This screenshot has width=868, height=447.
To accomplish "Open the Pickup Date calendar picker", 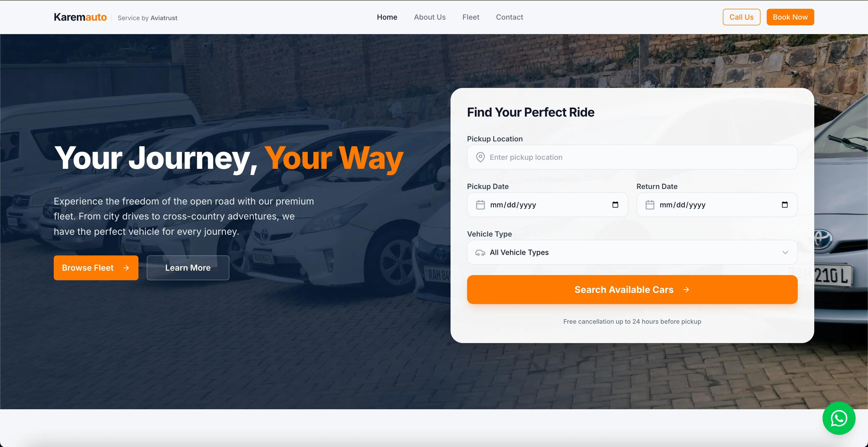I will 615,204.
